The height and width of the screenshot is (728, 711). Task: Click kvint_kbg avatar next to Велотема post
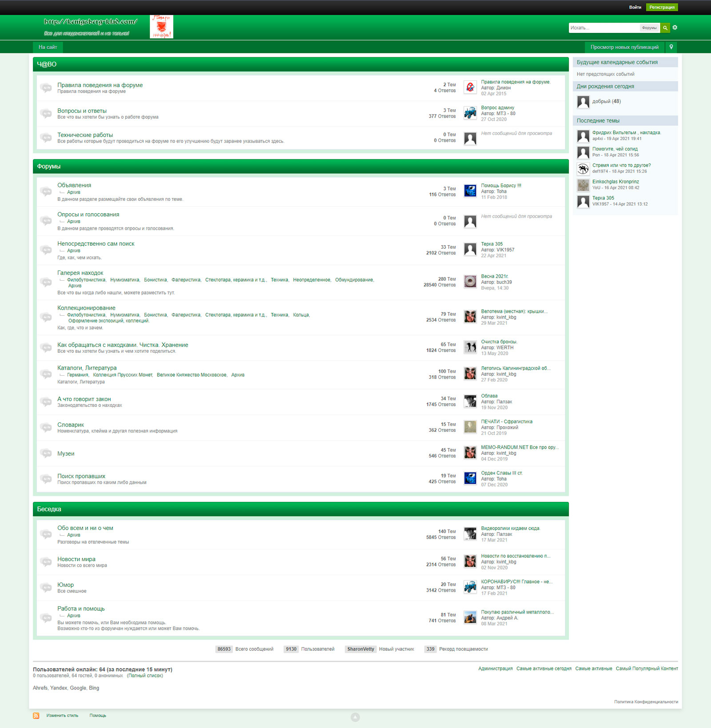pyautogui.click(x=470, y=316)
